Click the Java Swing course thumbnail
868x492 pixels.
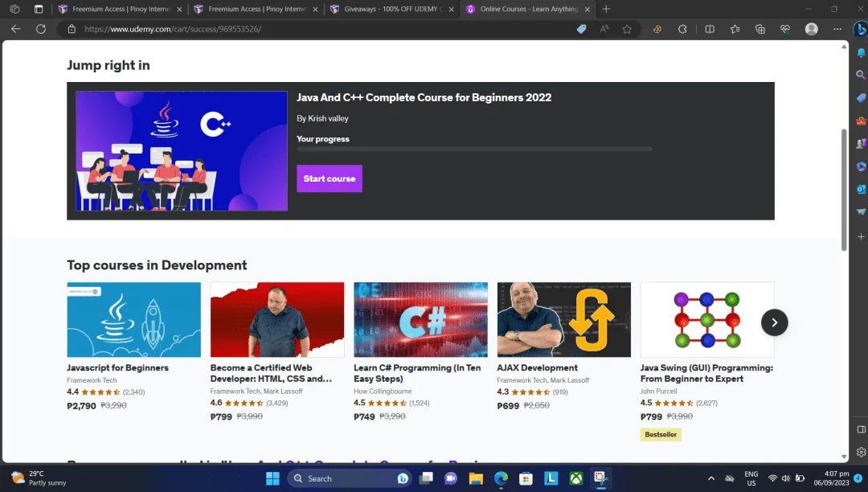click(707, 319)
